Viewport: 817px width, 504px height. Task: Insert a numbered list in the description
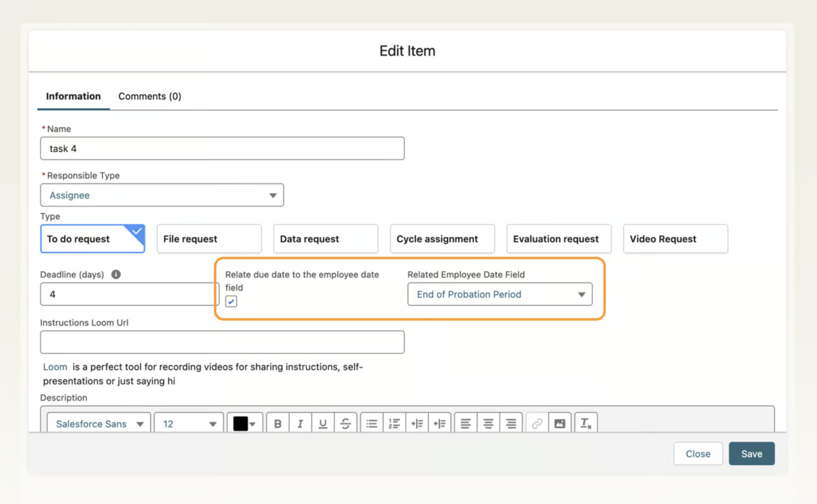pyautogui.click(x=394, y=424)
